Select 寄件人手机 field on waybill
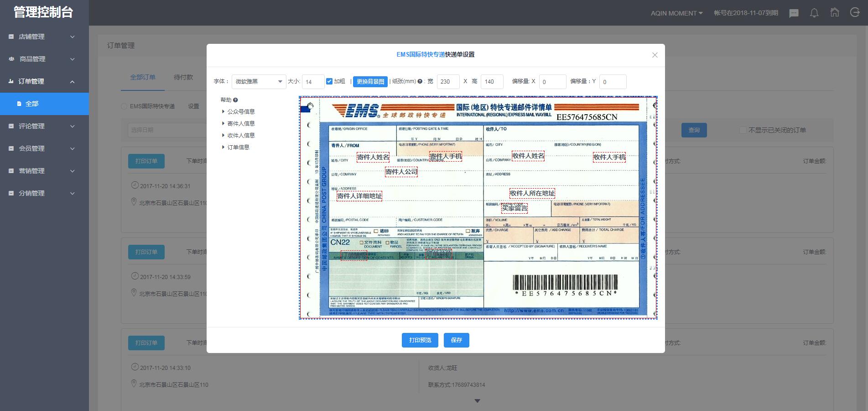868x411 pixels. (x=446, y=157)
